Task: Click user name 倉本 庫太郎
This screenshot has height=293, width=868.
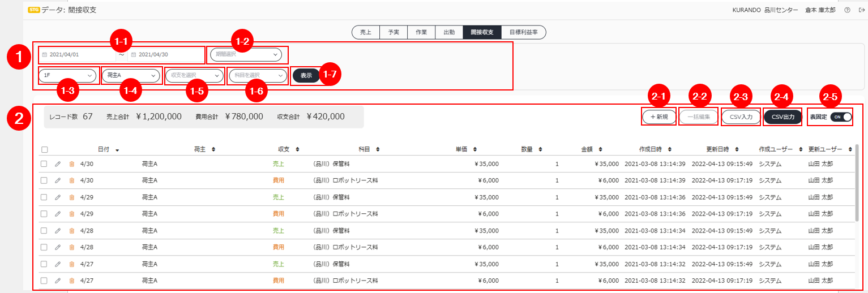Action: (820, 10)
